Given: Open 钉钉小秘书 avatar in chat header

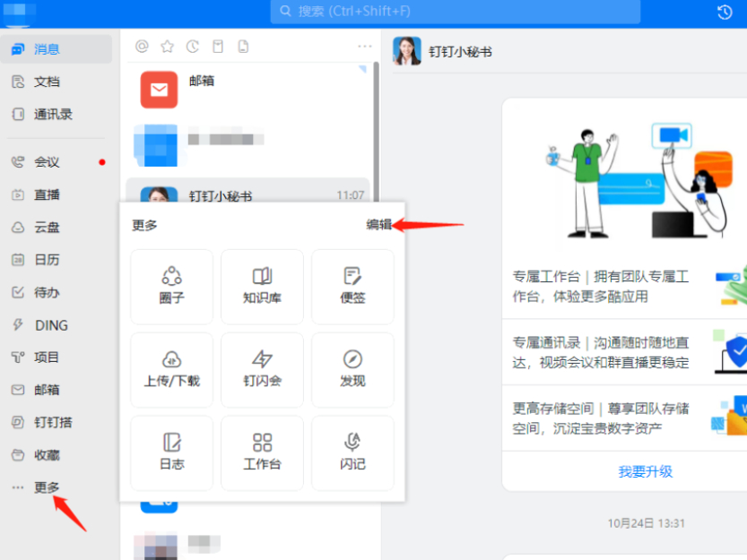Looking at the screenshot, I should click(407, 51).
